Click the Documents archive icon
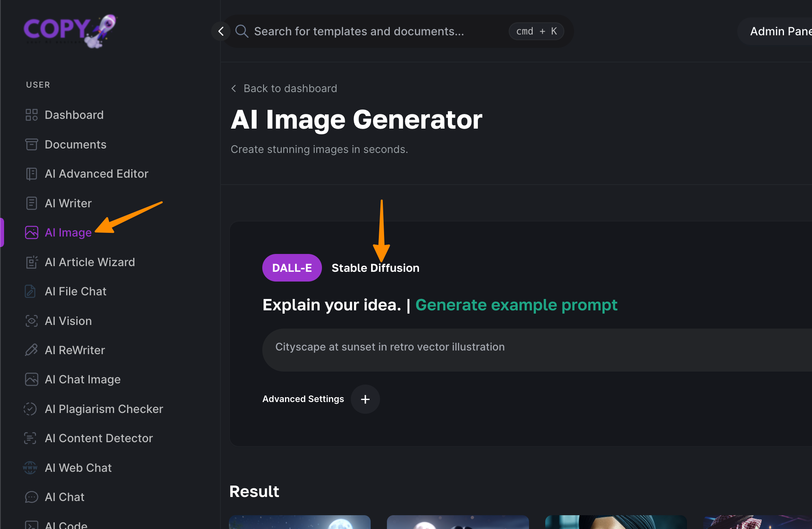The height and width of the screenshot is (529, 812). click(31, 144)
